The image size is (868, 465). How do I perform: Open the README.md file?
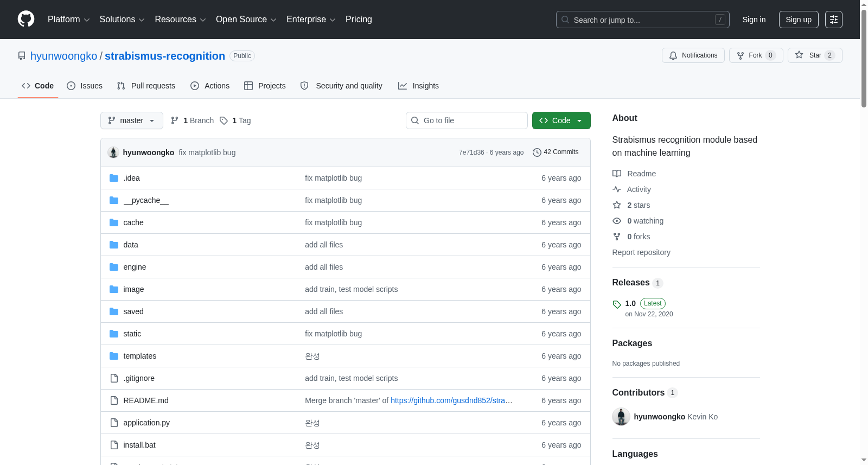pos(145,400)
